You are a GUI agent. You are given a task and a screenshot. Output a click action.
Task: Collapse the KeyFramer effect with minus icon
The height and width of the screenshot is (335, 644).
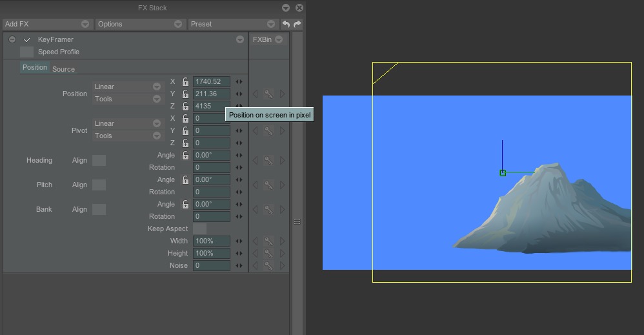(x=12, y=39)
